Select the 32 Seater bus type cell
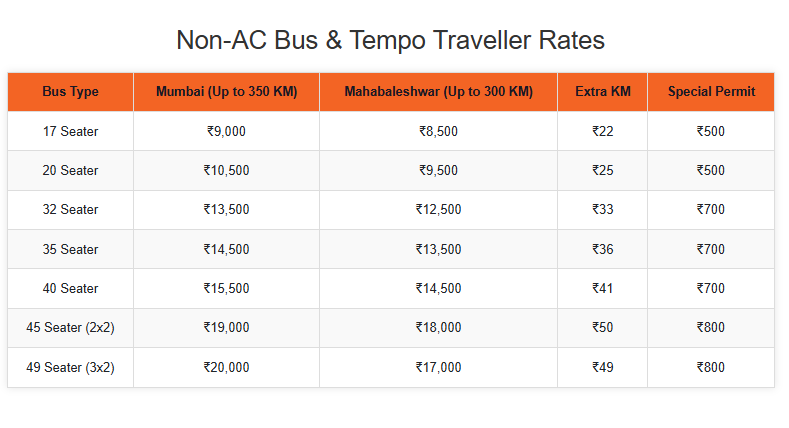 click(x=70, y=210)
